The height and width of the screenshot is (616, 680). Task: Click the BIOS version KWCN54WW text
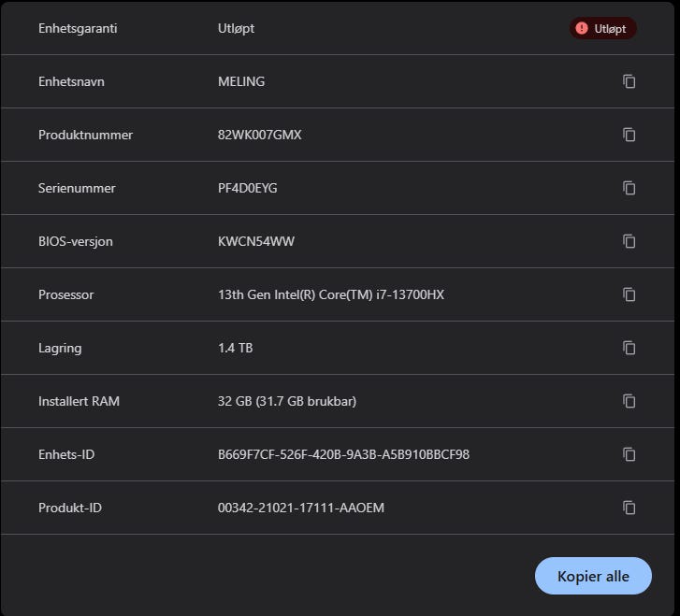click(255, 241)
